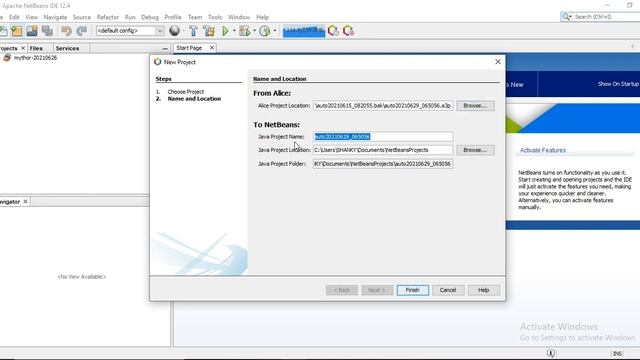Click the Redo toolbar icon

82,31
